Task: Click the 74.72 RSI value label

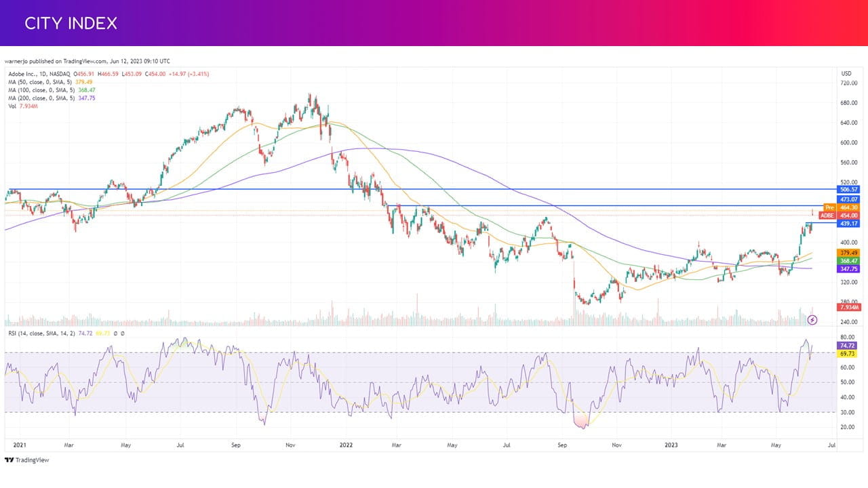Action: (x=847, y=345)
